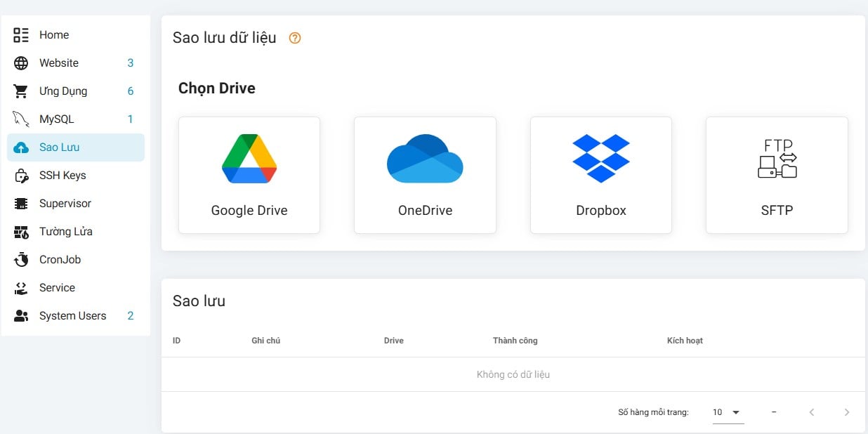Click the Thành công column header
868x434 pixels.
(515, 341)
